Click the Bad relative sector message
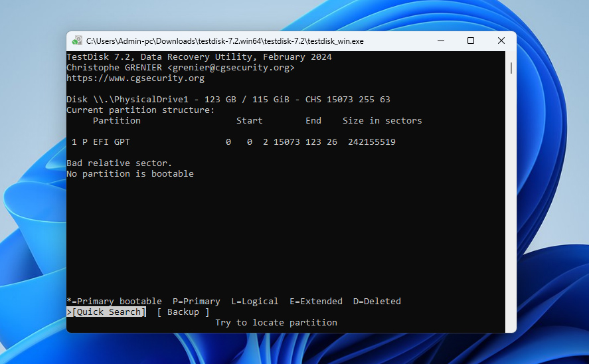589x364 pixels. pos(120,163)
